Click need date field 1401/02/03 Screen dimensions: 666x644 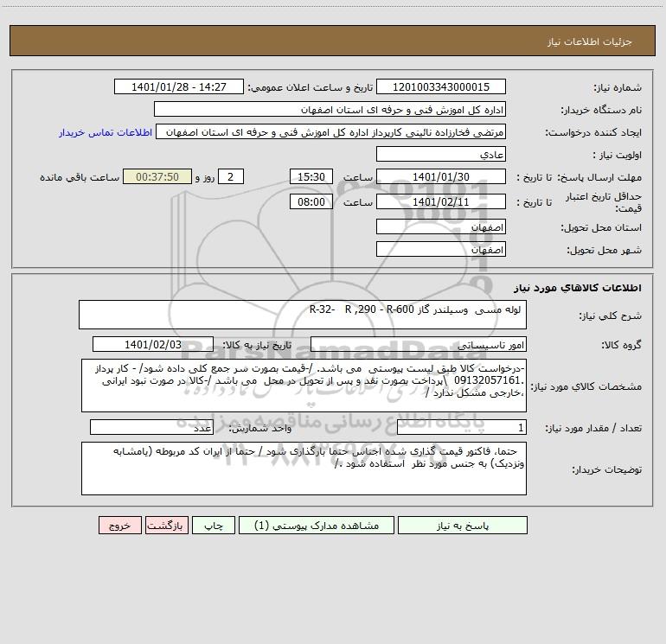(x=153, y=344)
